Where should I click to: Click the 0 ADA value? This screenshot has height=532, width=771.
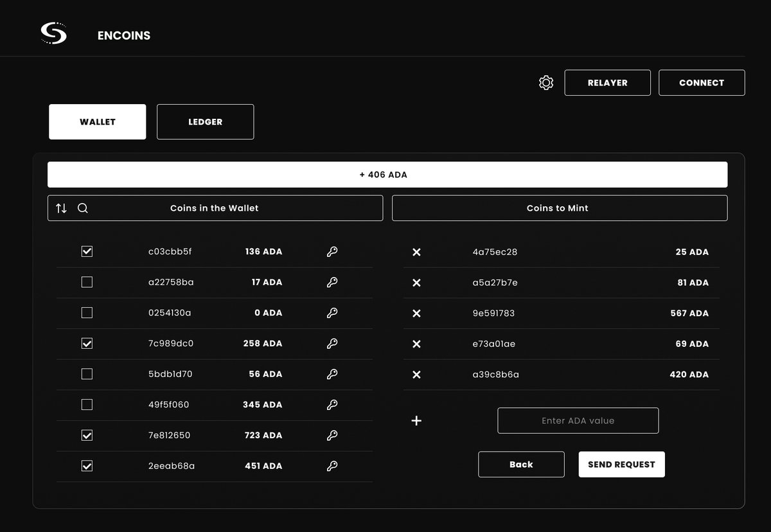269,313
